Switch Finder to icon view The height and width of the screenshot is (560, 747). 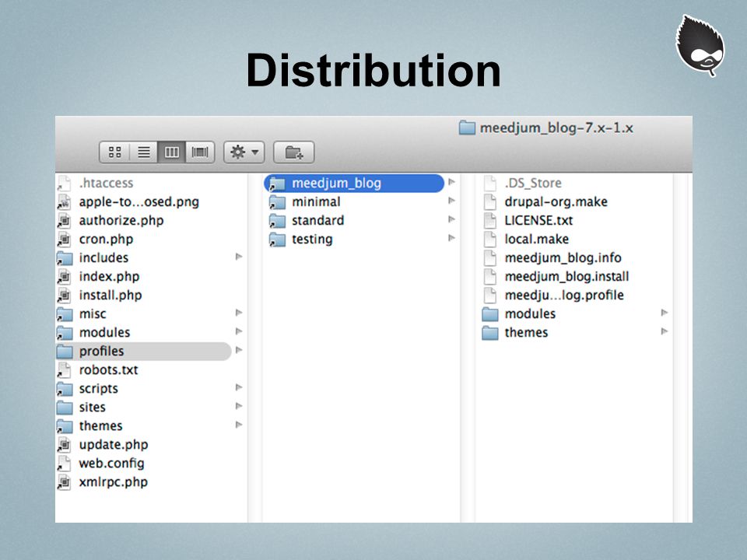point(114,152)
